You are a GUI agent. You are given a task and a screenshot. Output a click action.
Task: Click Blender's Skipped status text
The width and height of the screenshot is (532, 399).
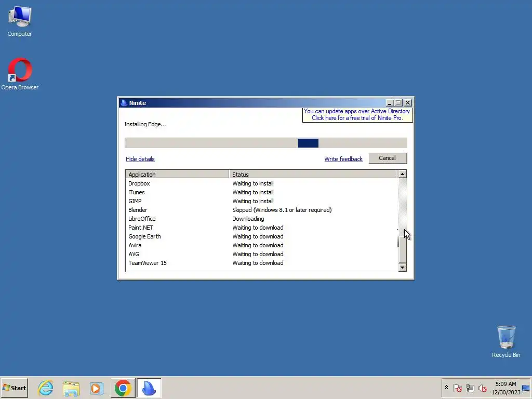click(282, 210)
